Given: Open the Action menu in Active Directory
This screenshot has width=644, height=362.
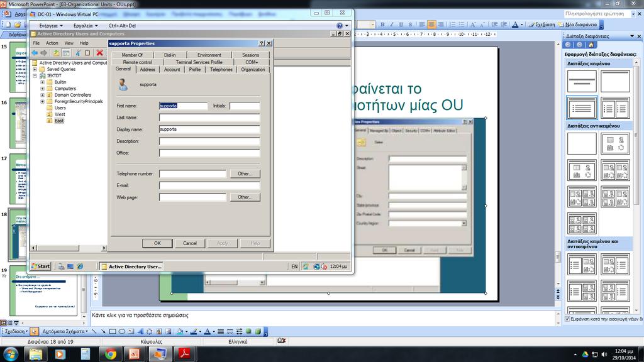Looking at the screenshot, I should tap(52, 43).
